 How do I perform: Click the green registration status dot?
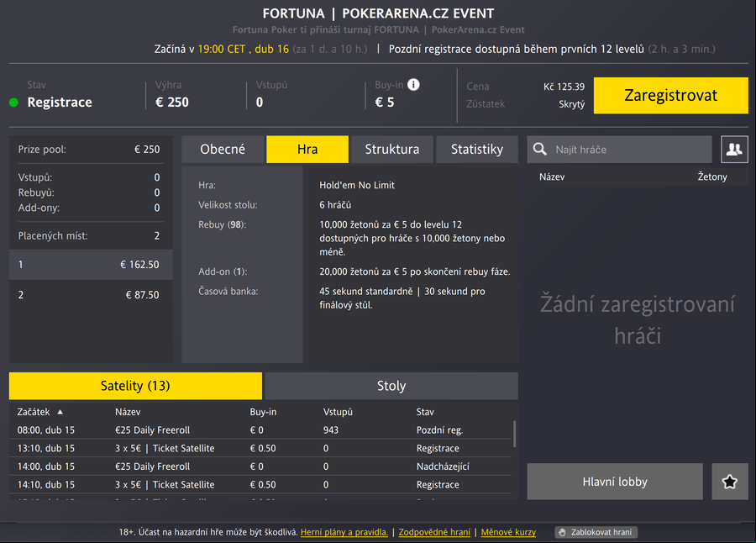coord(14,103)
